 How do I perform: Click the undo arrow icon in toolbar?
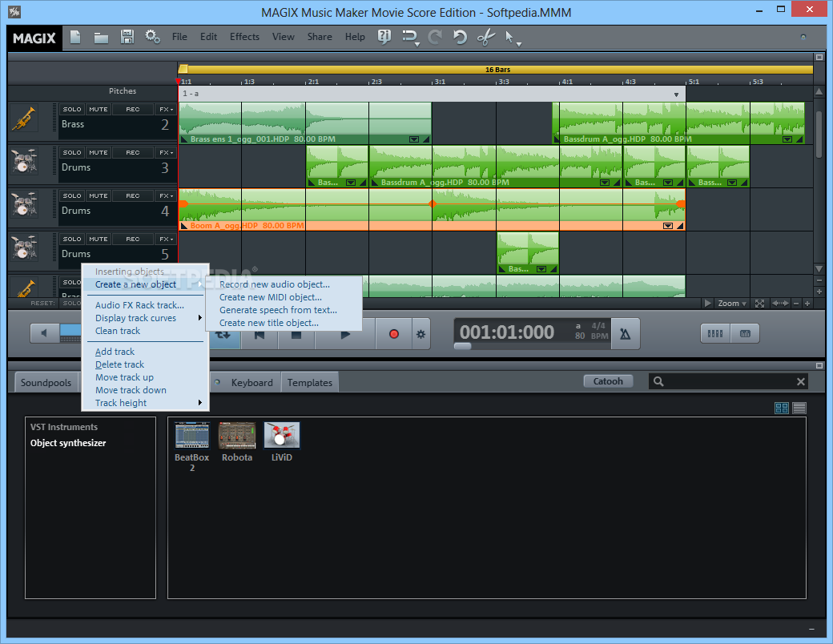pyautogui.click(x=460, y=37)
